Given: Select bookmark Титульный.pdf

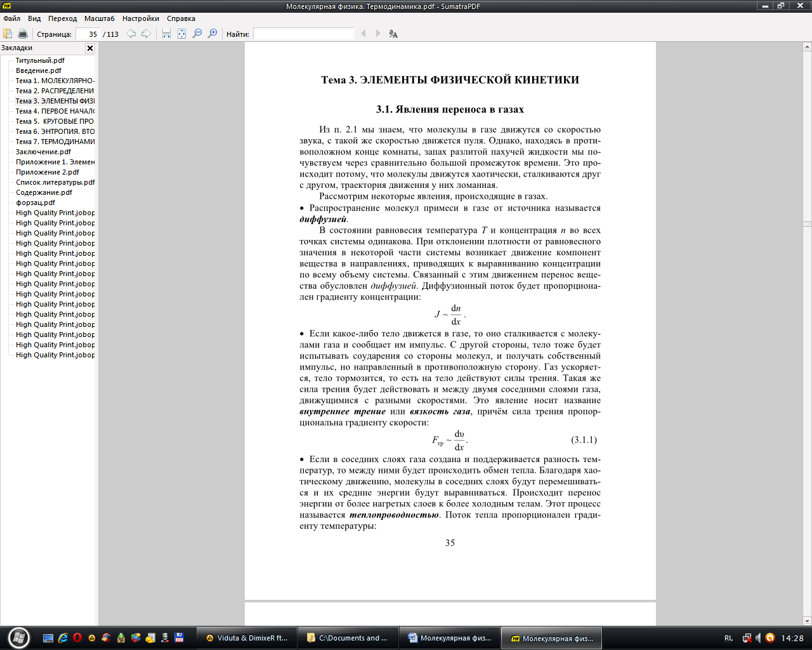Looking at the screenshot, I should 40,60.
